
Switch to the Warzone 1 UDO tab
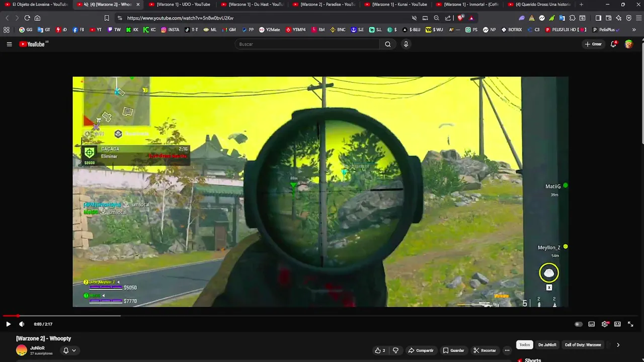point(180,5)
